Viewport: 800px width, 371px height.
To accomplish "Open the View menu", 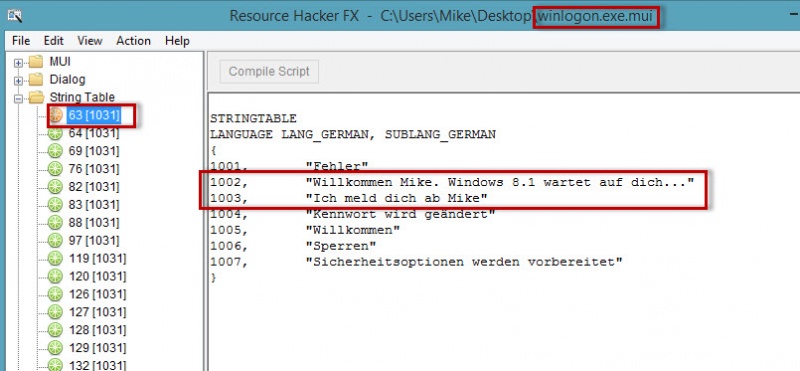I will tap(90, 41).
